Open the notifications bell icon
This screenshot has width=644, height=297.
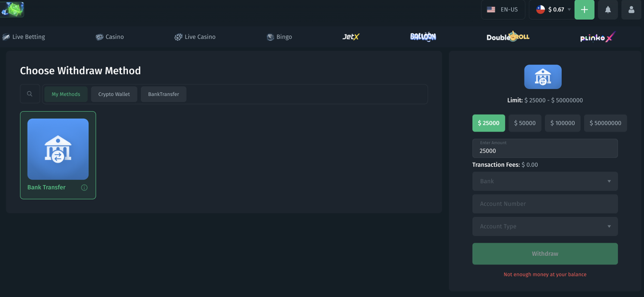coord(608,9)
